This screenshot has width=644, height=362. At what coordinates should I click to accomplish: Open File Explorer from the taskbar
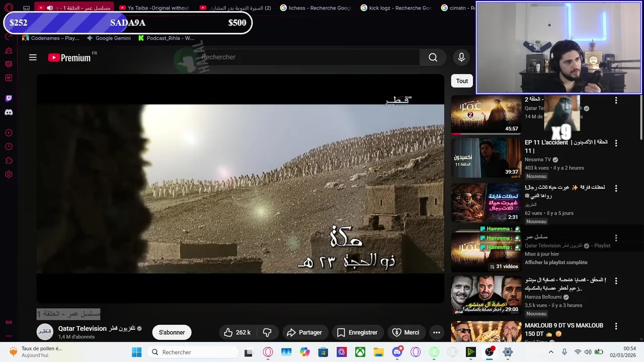click(x=378, y=352)
